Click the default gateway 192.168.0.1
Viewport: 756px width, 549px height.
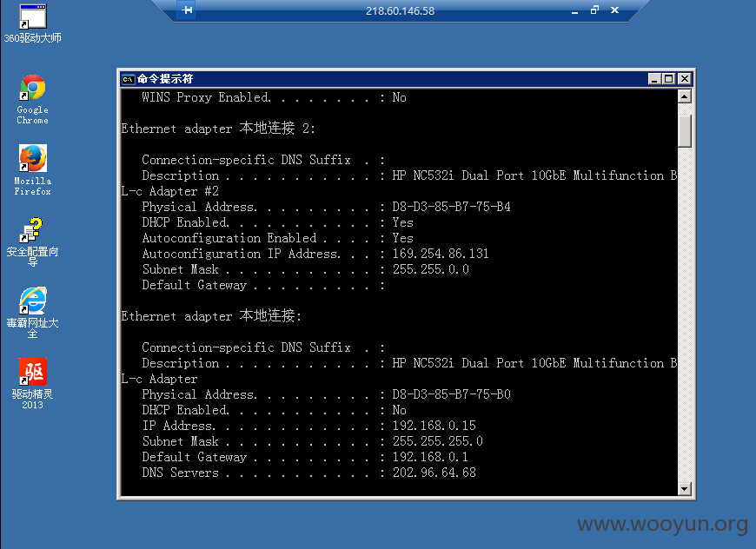(430, 457)
